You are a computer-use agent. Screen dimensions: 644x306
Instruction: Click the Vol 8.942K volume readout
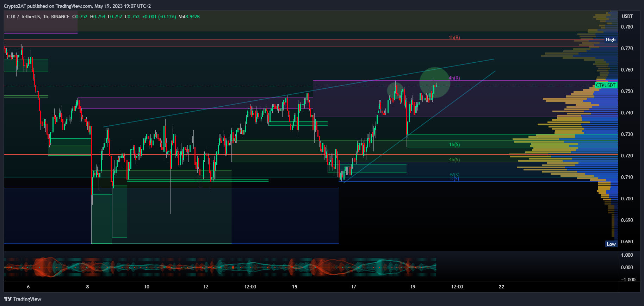(x=189, y=17)
